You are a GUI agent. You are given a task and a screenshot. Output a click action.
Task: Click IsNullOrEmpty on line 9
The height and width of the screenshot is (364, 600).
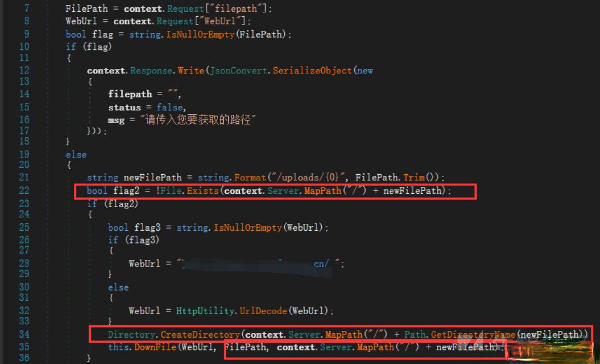pyautogui.click(x=200, y=34)
